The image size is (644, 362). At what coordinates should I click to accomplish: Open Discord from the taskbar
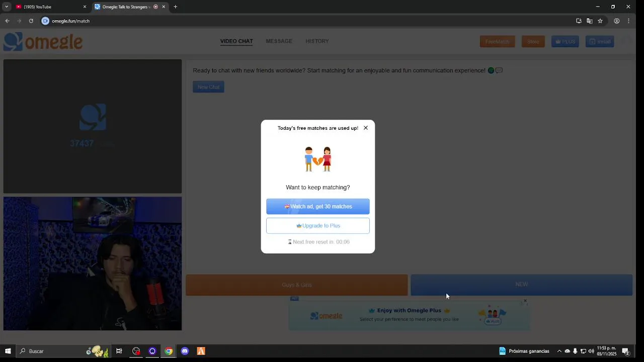(185, 351)
